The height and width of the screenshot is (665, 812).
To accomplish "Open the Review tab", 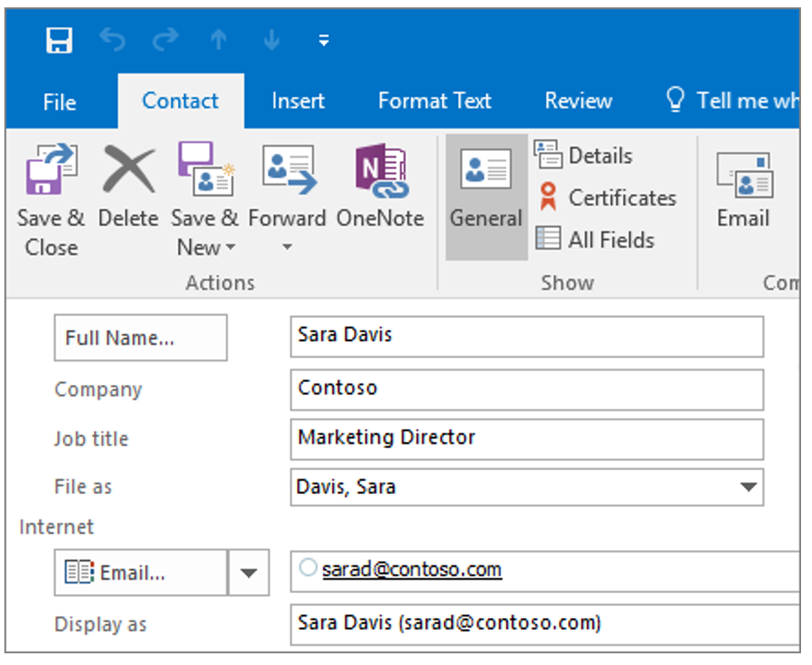I will tap(578, 100).
